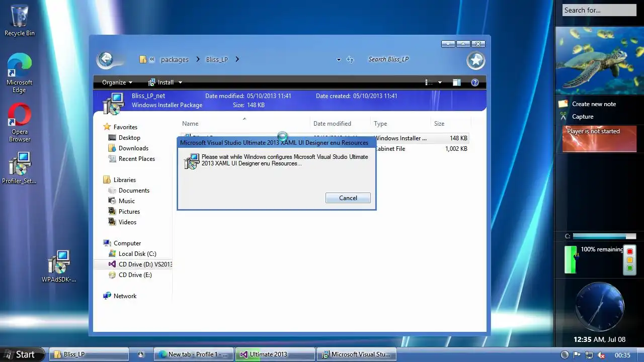Viewport: 644px width, 362px height.
Task: Open the Organize dropdown menu
Action: [x=117, y=82]
